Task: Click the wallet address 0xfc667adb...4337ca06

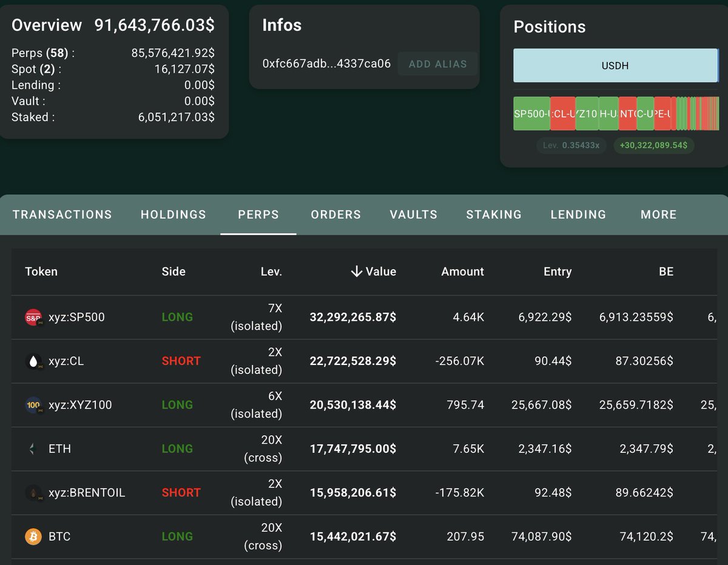Action: click(326, 64)
